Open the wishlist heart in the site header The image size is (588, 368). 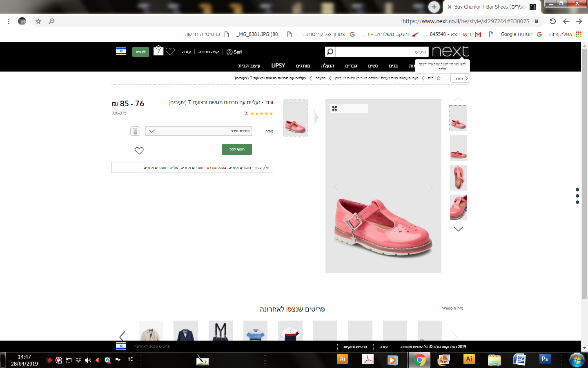tap(170, 52)
